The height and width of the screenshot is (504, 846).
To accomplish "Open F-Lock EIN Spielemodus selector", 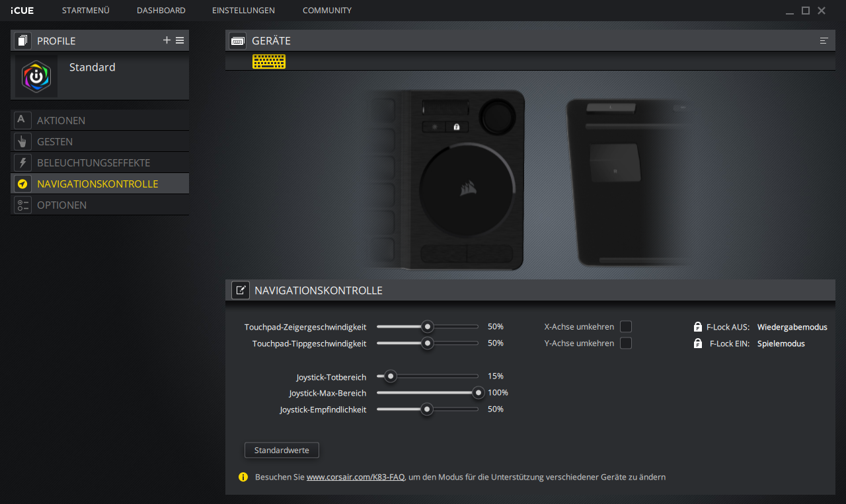I will (x=781, y=343).
